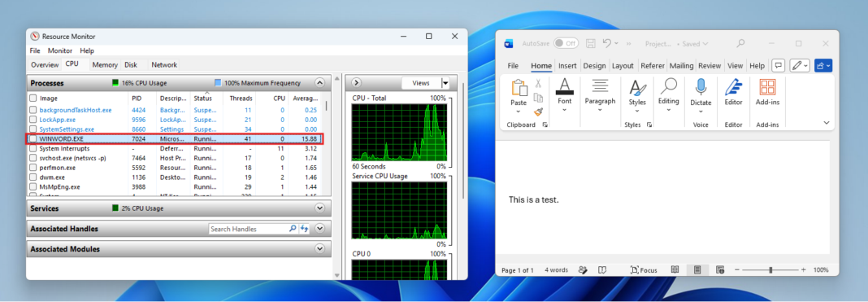868x302 pixels.
Task: Click the zoom in plus button
Action: pos(803,270)
